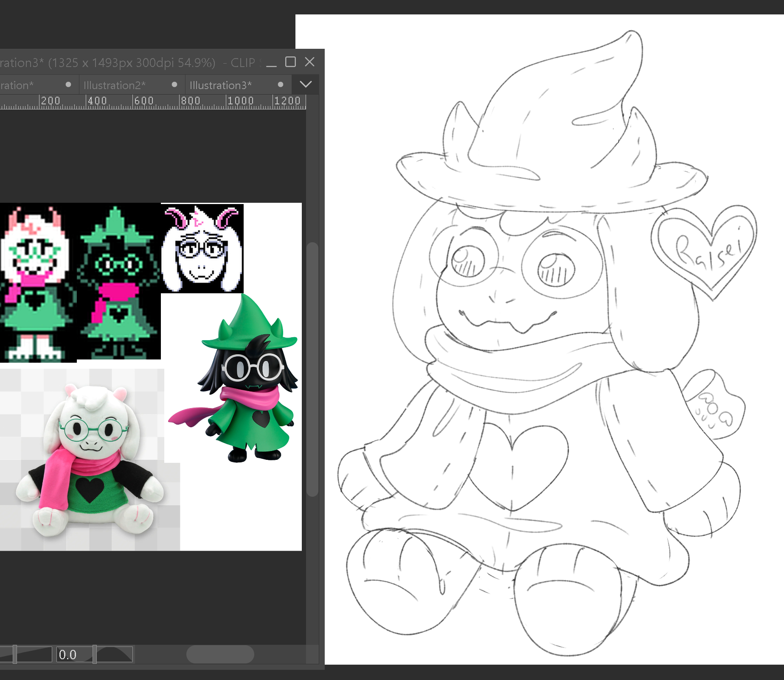The height and width of the screenshot is (680, 784).
Task: Click the black-and-white pixel face portrait
Action: (x=202, y=249)
